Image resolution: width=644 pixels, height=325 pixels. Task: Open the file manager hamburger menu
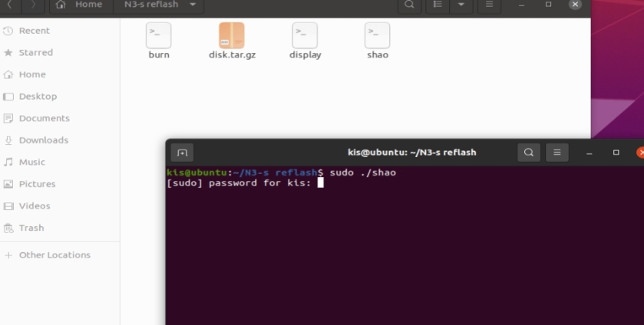488,5
